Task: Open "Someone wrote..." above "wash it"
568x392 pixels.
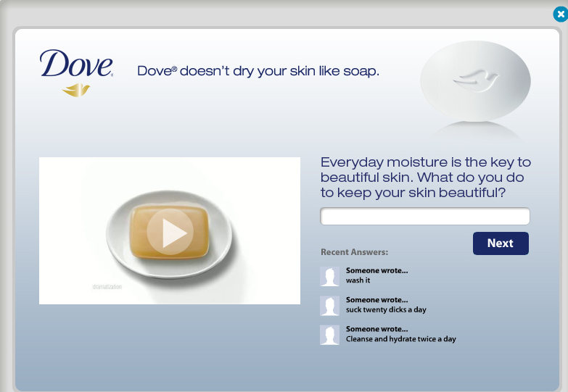Action: click(x=376, y=271)
